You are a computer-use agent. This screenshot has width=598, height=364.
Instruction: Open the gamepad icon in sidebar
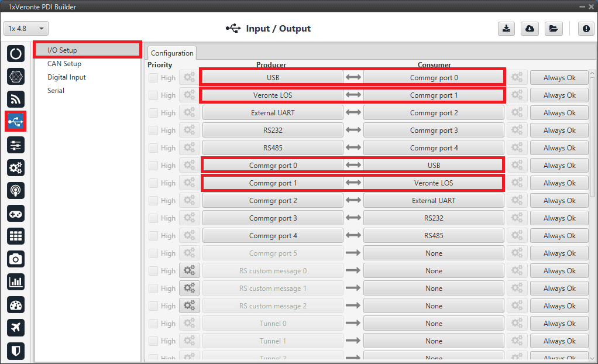(x=16, y=214)
